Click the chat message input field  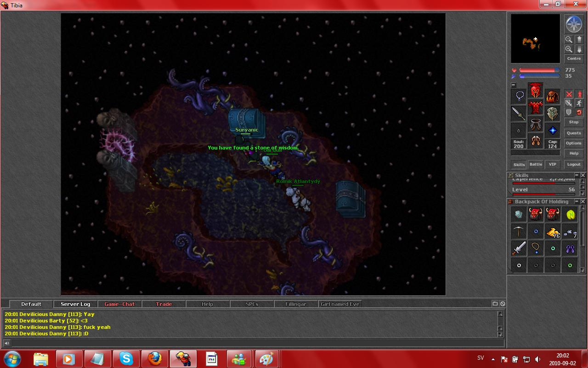coord(257,343)
